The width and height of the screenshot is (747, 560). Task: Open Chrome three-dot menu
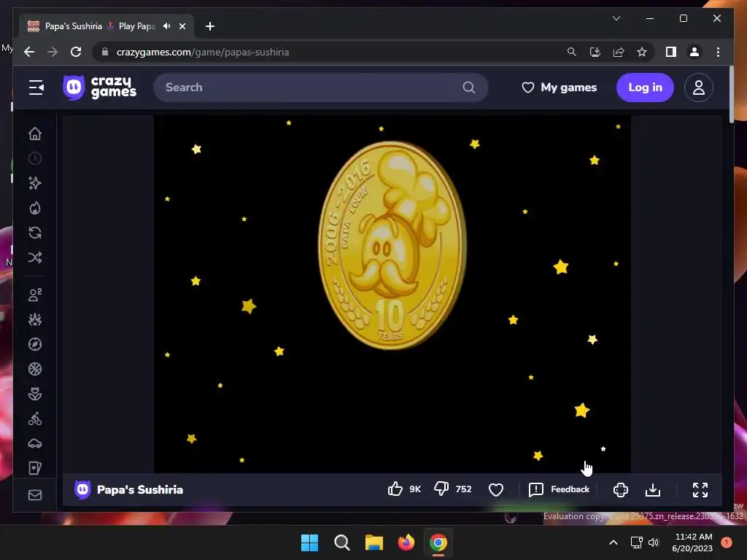[718, 52]
